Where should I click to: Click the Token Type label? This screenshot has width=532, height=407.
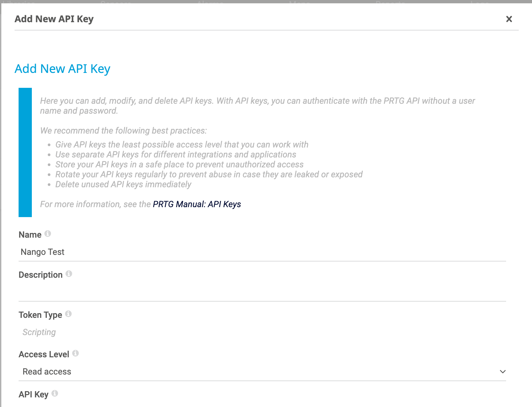40,315
